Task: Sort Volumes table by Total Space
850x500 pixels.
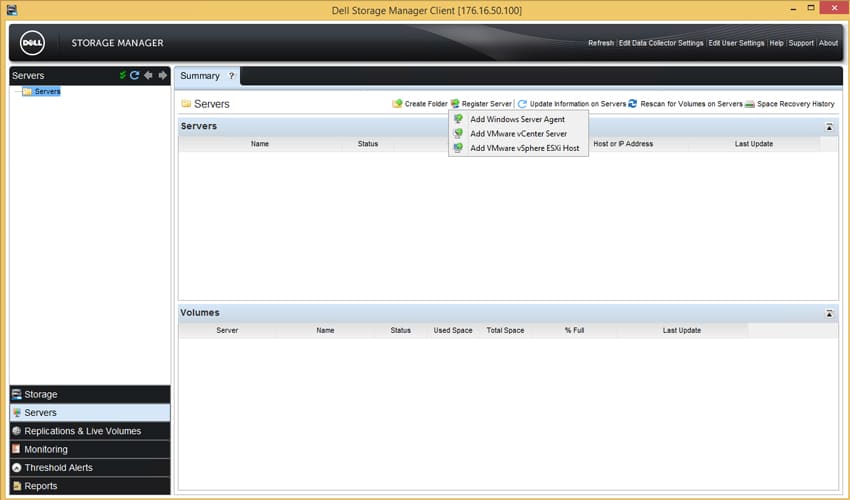Action: coord(505,330)
